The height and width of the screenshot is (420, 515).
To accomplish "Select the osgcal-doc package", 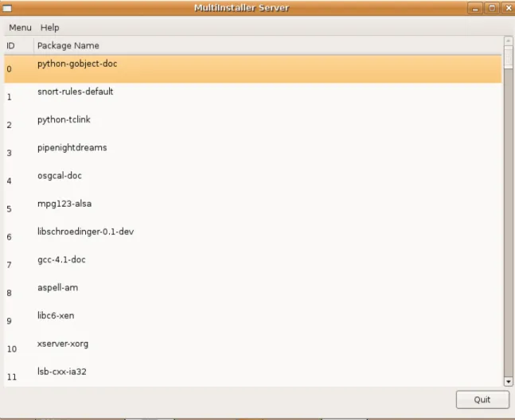I will pyautogui.click(x=253, y=181).
